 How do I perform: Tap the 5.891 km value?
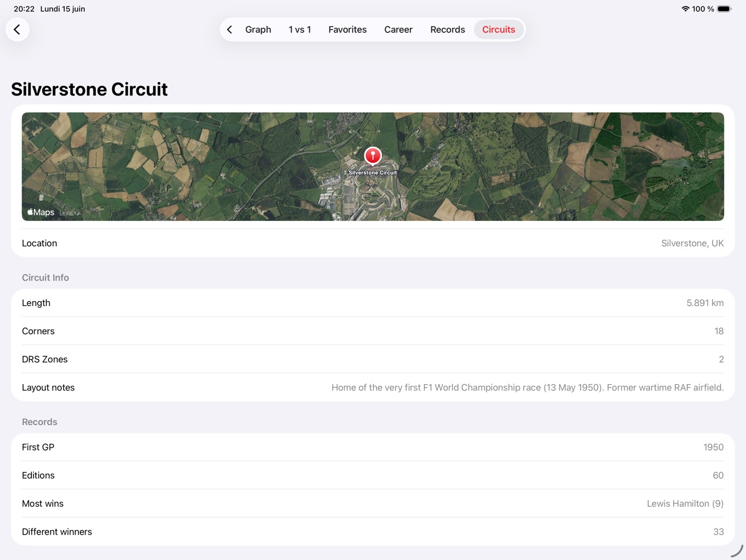[x=705, y=303]
